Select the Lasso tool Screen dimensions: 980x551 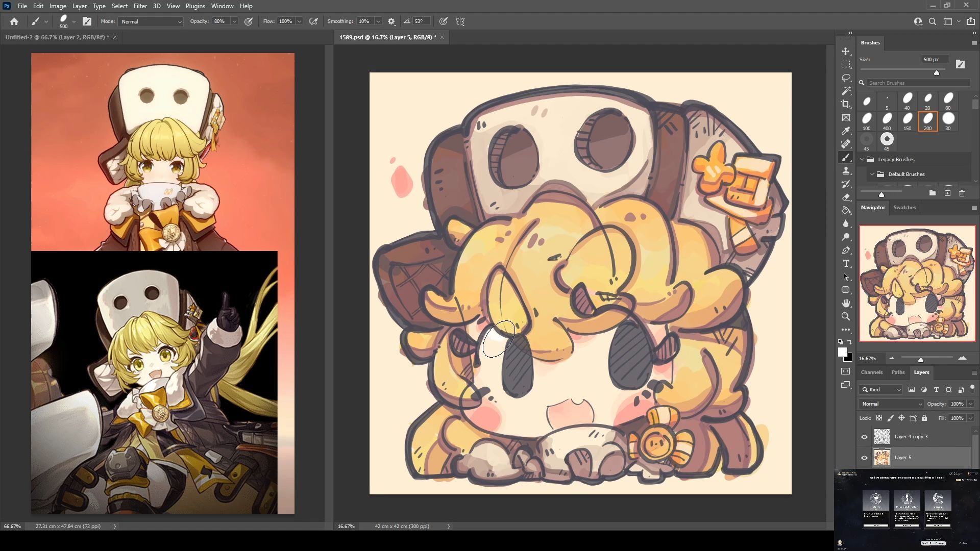click(846, 78)
